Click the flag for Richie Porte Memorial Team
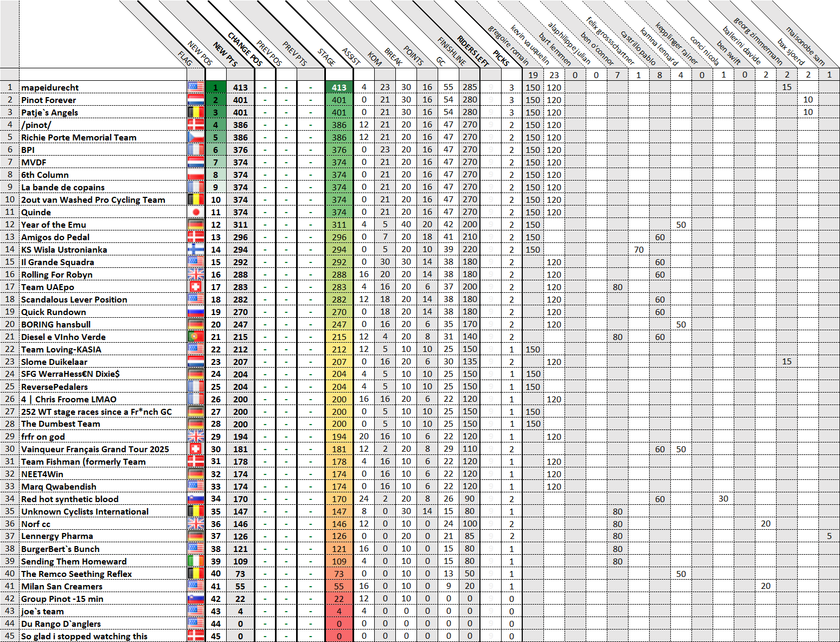840x642 pixels. (196, 137)
